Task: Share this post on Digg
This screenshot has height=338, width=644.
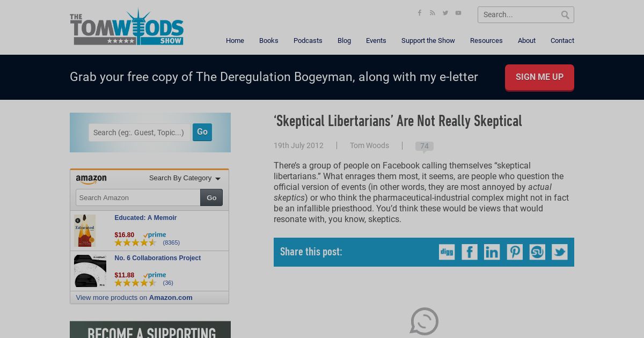Action: click(447, 252)
